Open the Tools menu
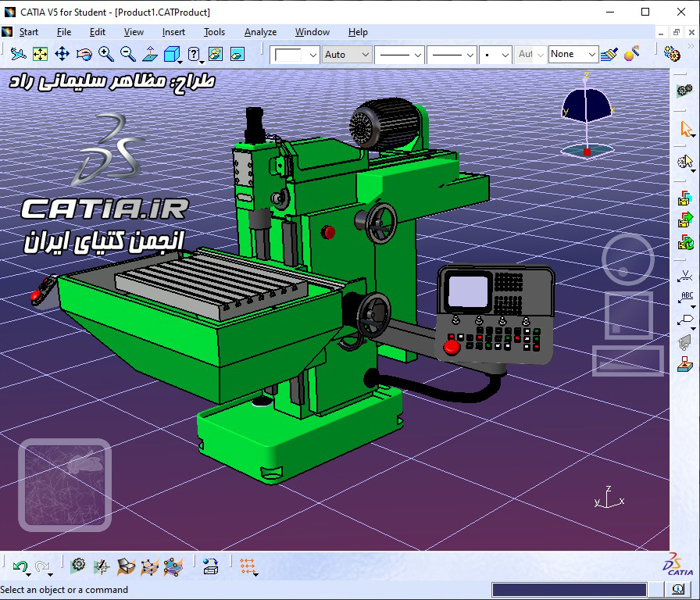Screen dimensions: 700x600 pyautogui.click(x=214, y=32)
